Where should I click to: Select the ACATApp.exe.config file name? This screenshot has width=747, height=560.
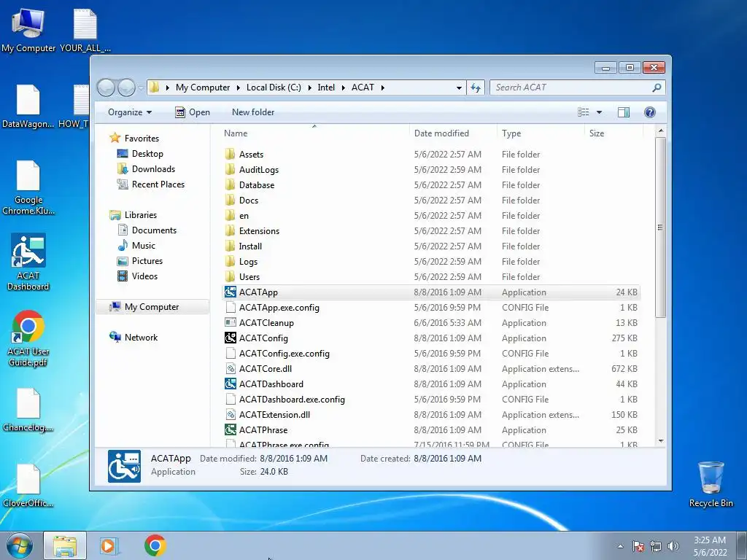279,307
